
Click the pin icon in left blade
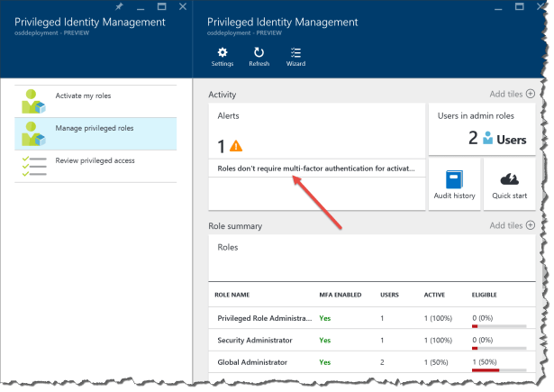pos(132,7)
